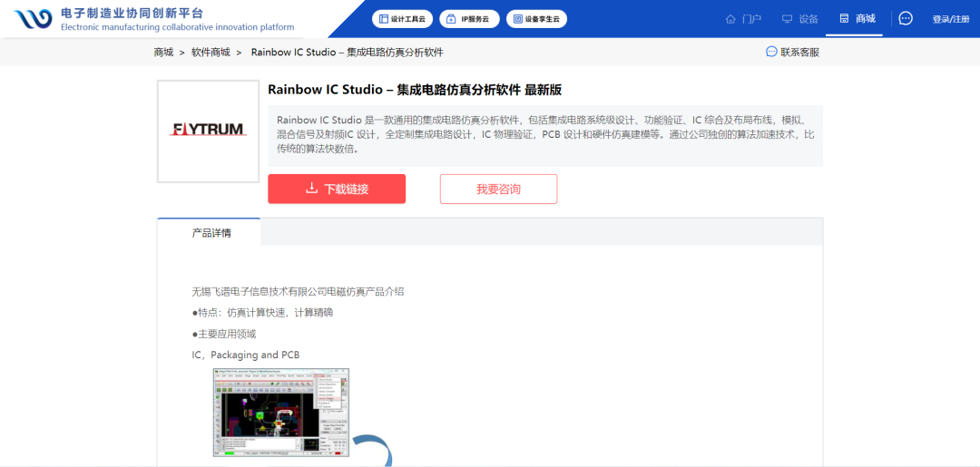Click 软件商城 breadcrumb link
This screenshot has width=980, height=467.
pyautogui.click(x=211, y=53)
